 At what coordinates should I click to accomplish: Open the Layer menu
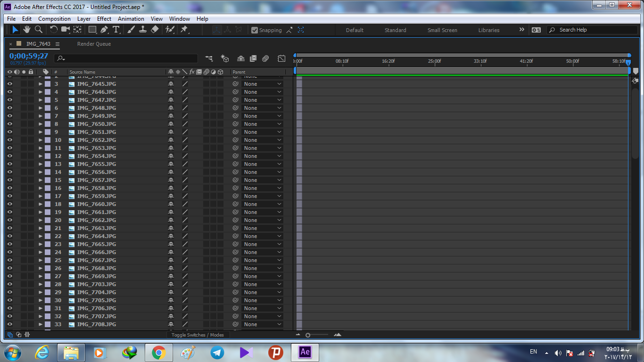84,19
